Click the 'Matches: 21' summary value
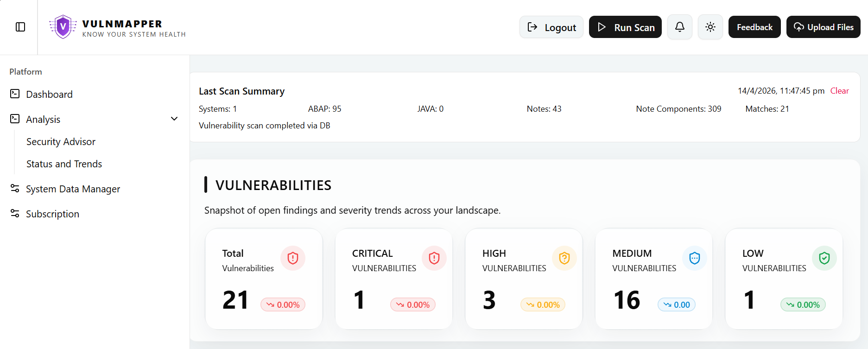868x349 pixels. 767,109
